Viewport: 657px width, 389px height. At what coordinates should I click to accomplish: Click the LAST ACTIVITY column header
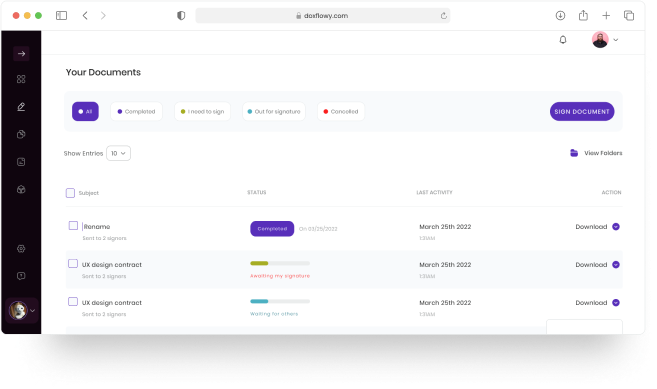[435, 192]
